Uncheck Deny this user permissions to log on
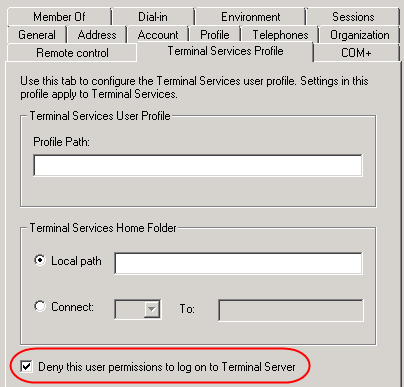This screenshot has height=387, width=404. pyautogui.click(x=26, y=367)
